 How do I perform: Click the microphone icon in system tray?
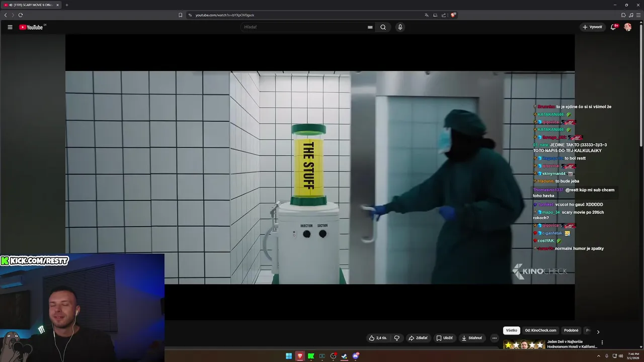coord(606,356)
